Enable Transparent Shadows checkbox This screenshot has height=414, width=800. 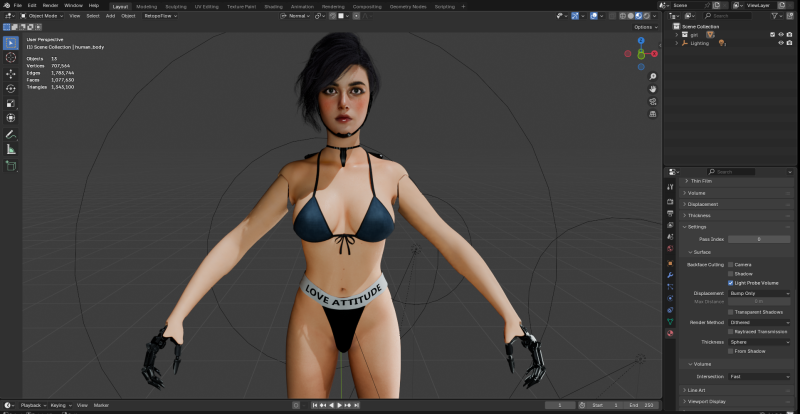[x=731, y=312]
